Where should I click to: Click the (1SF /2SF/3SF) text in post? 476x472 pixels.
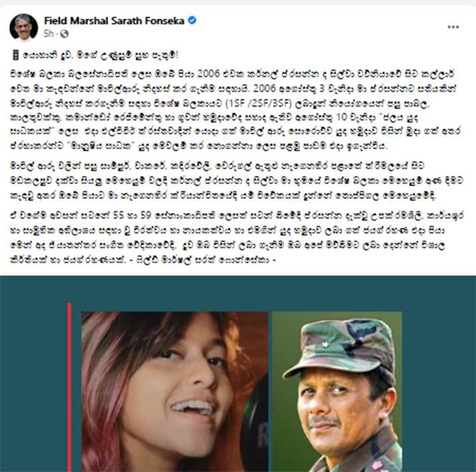click(x=259, y=103)
